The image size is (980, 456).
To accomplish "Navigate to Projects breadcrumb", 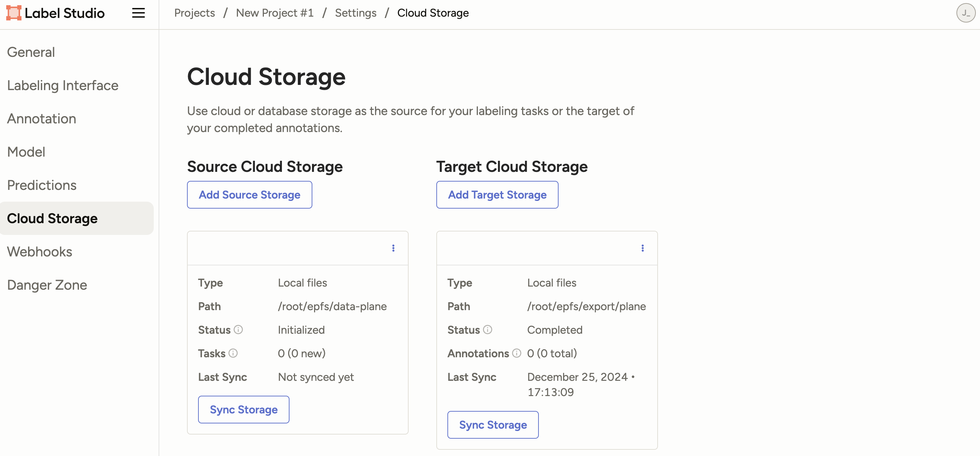I will coord(194,13).
